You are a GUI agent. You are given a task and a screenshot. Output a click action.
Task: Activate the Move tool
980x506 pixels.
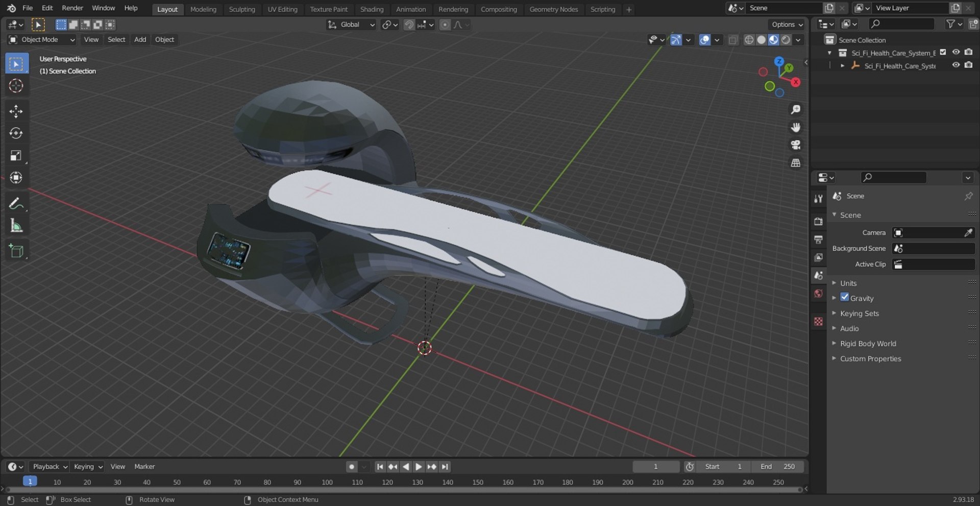point(16,111)
